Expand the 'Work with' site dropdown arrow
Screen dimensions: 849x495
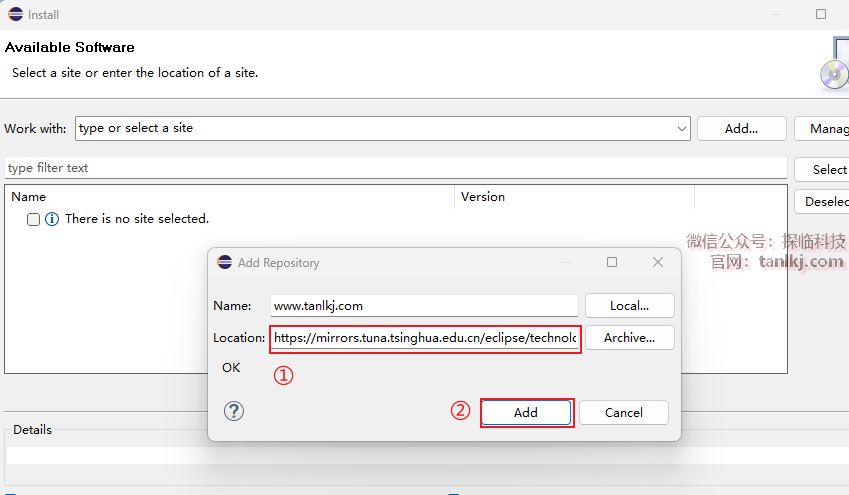682,129
